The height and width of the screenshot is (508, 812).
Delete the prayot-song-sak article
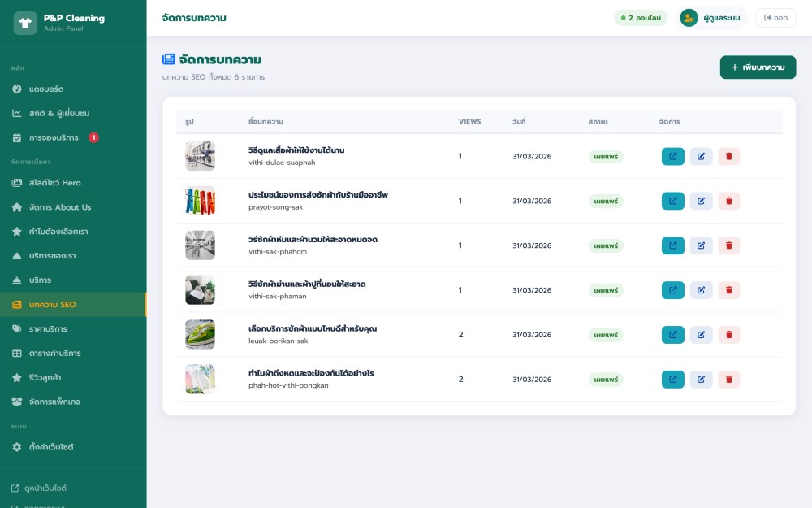pos(728,201)
